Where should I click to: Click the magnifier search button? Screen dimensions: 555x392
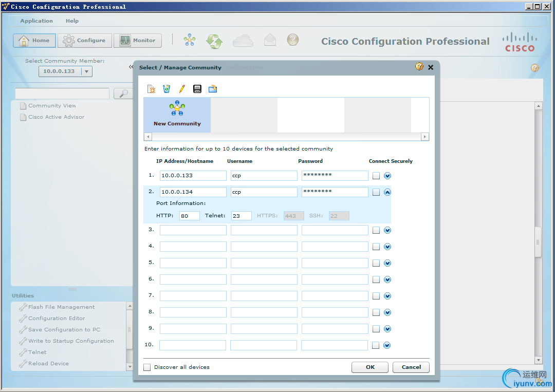(123, 94)
